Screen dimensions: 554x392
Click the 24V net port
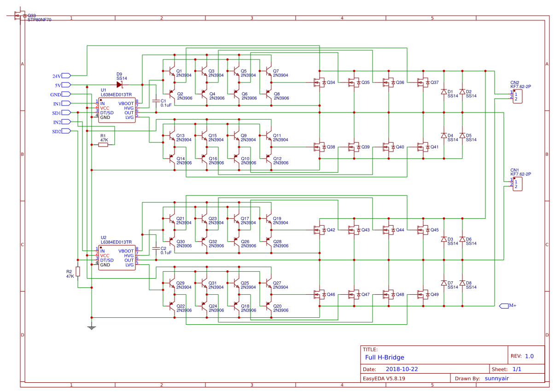(66, 76)
